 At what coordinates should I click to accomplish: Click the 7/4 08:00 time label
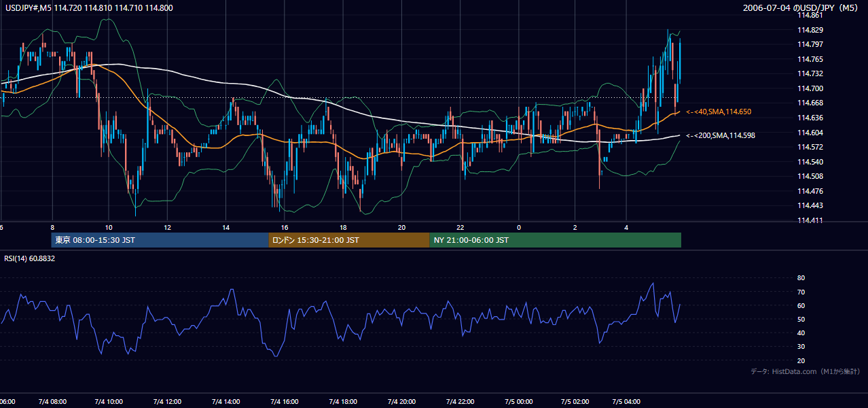(x=51, y=402)
